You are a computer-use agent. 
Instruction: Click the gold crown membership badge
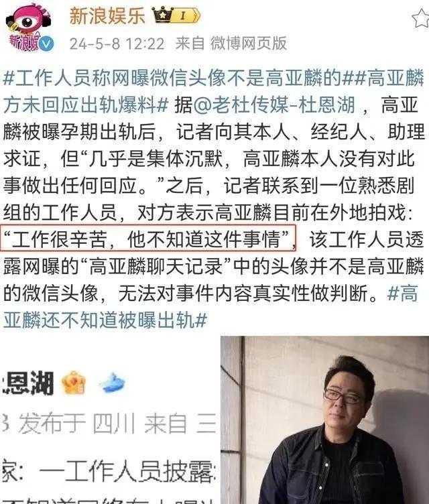tap(163, 14)
